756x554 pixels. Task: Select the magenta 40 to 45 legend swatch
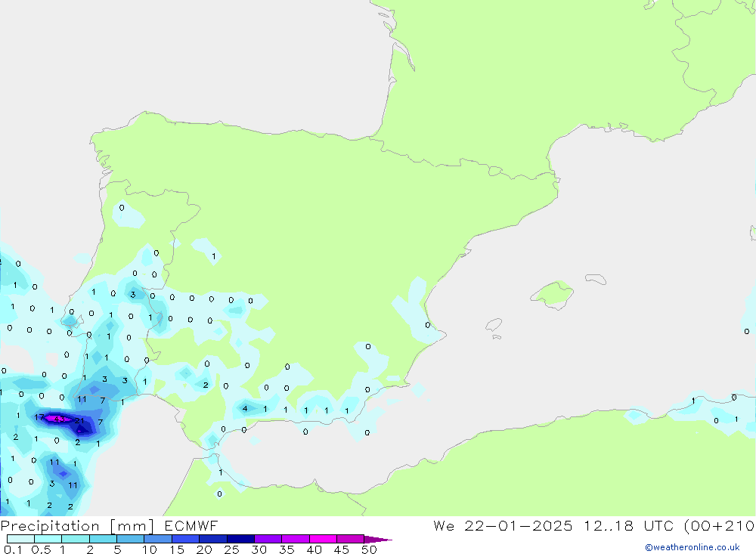[323, 540]
